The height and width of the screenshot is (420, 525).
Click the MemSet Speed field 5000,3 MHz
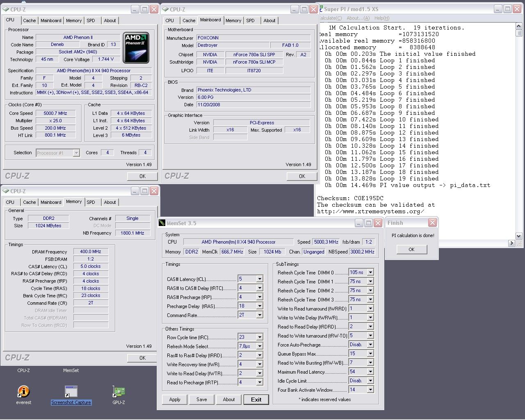(x=326, y=242)
